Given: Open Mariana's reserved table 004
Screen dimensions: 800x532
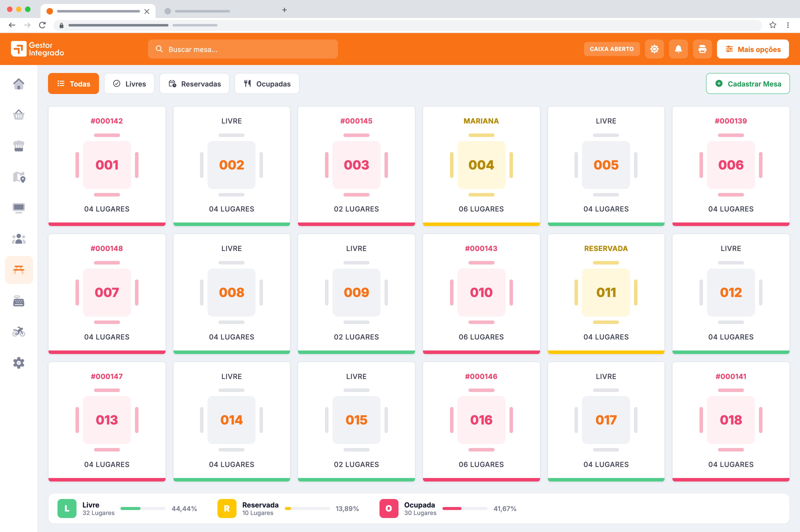Looking at the screenshot, I should click(x=481, y=166).
